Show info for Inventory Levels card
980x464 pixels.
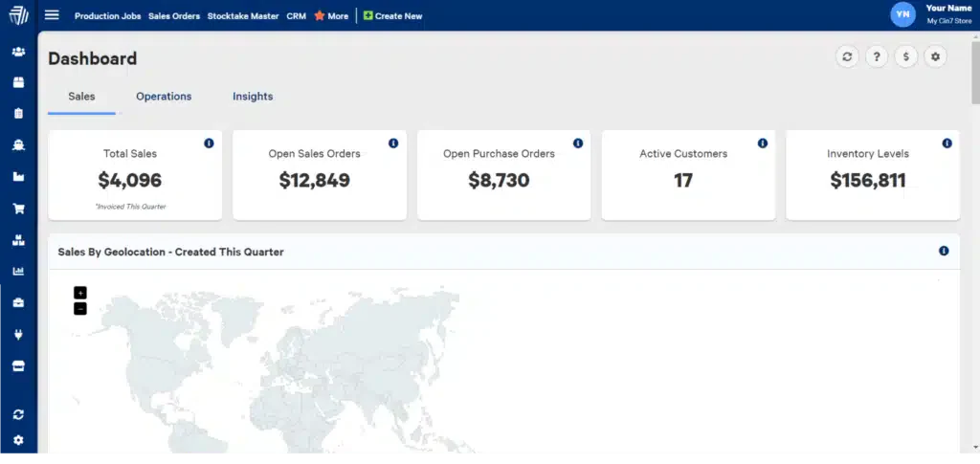pos(947,143)
